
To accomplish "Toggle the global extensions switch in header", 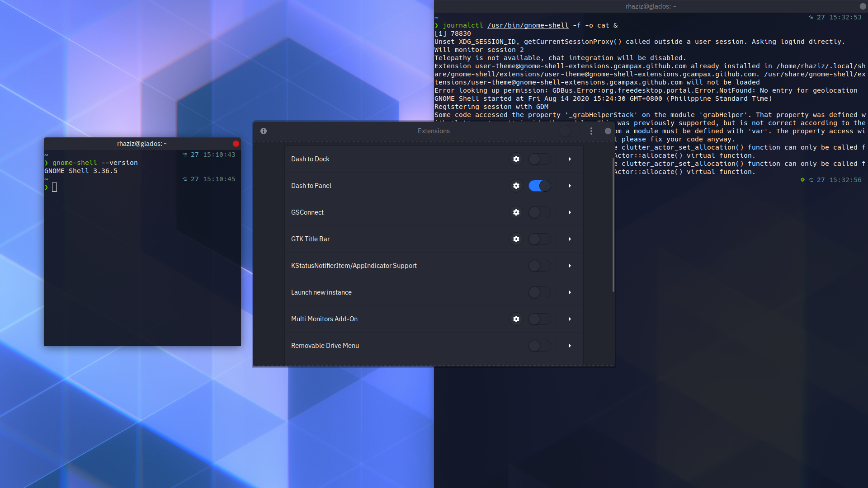I will pyautogui.click(x=569, y=131).
